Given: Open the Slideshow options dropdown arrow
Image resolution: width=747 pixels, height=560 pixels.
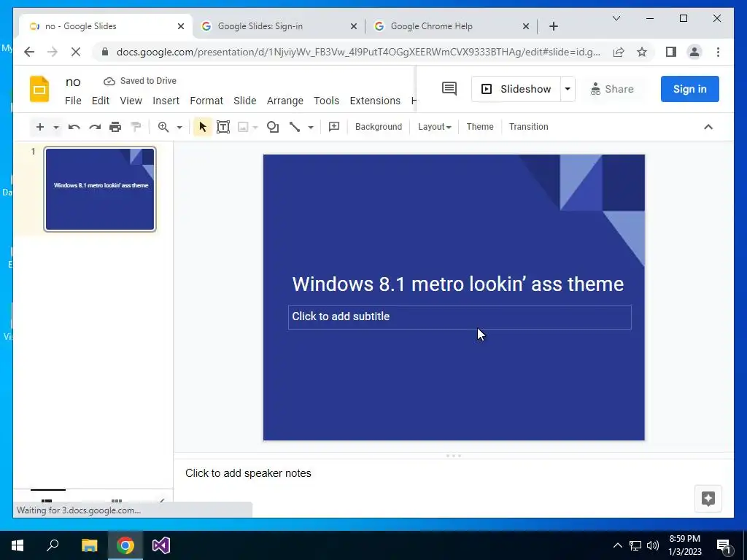Looking at the screenshot, I should (x=568, y=89).
